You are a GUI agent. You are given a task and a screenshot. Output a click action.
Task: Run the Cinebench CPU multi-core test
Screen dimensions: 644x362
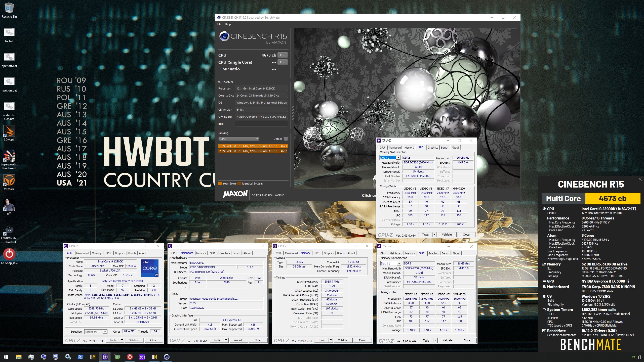pos(283,55)
